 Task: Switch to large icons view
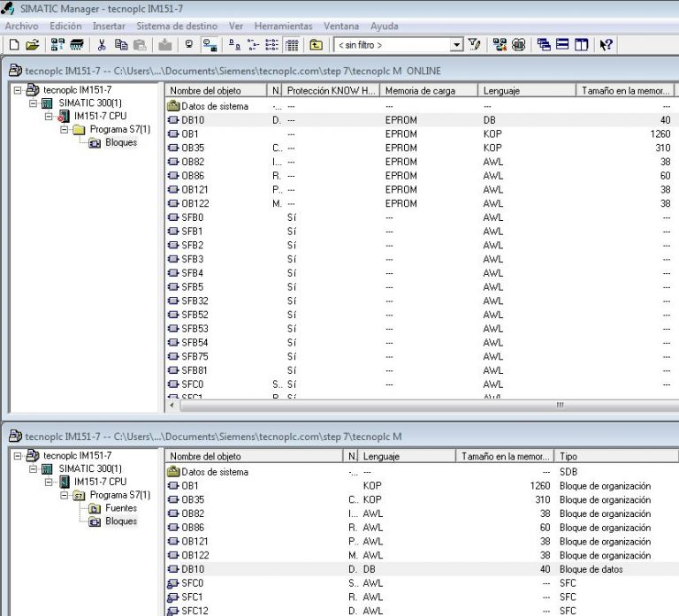point(234,44)
